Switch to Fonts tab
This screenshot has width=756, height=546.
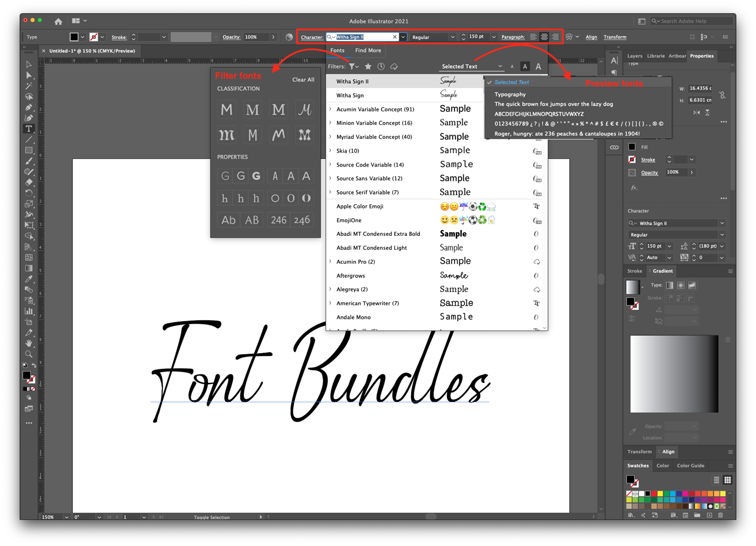point(337,50)
